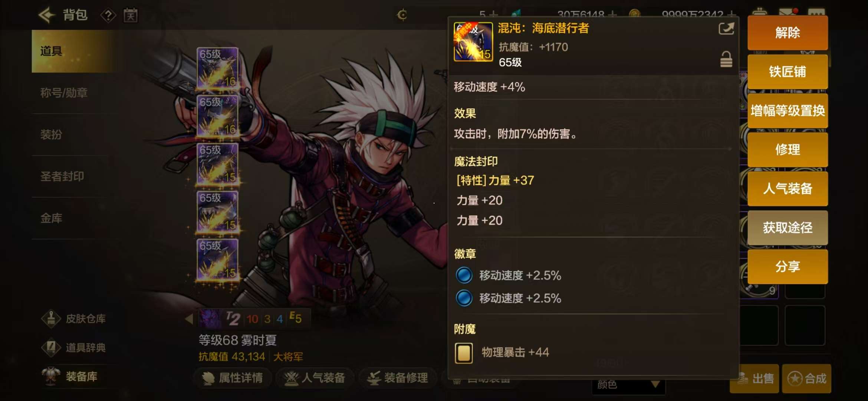Screen dimensions: 868x401
Task: Go back using the arrow beside 背包
Action: [x=47, y=15]
